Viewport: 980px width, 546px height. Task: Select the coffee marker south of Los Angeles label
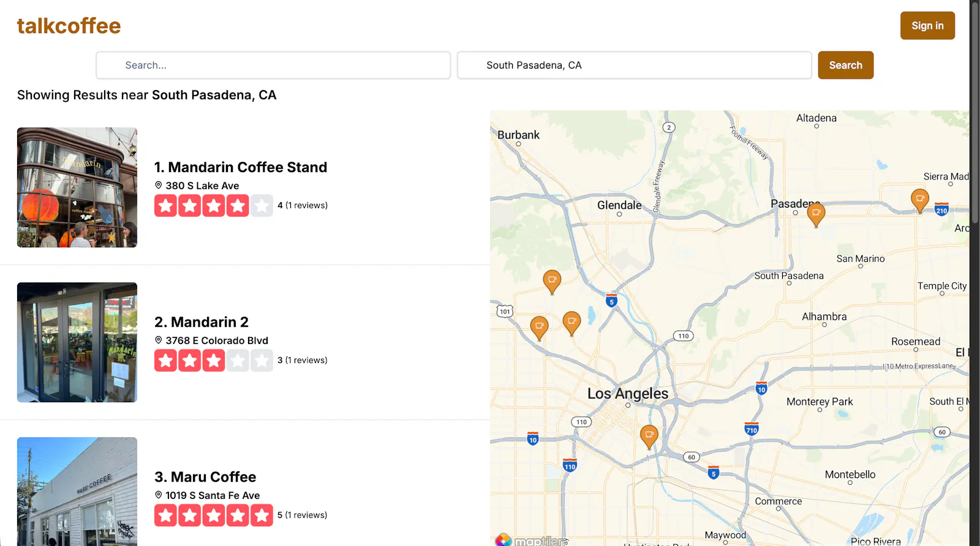coord(649,436)
